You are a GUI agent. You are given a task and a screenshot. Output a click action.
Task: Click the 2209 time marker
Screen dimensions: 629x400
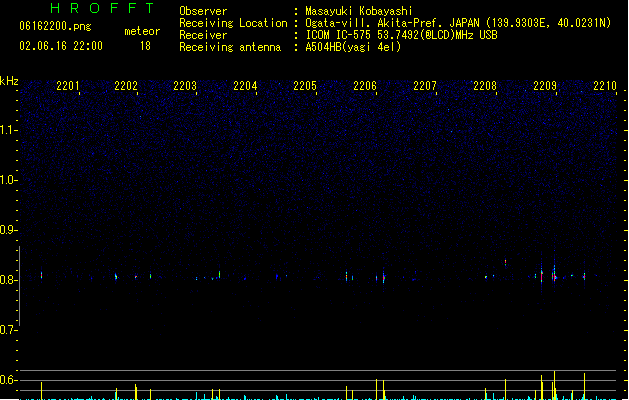(x=545, y=86)
